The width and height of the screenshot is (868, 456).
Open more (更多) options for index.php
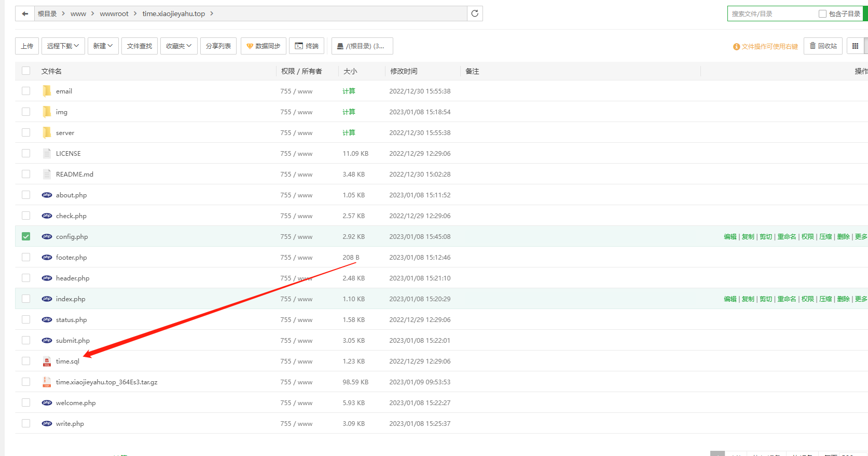point(861,299)
